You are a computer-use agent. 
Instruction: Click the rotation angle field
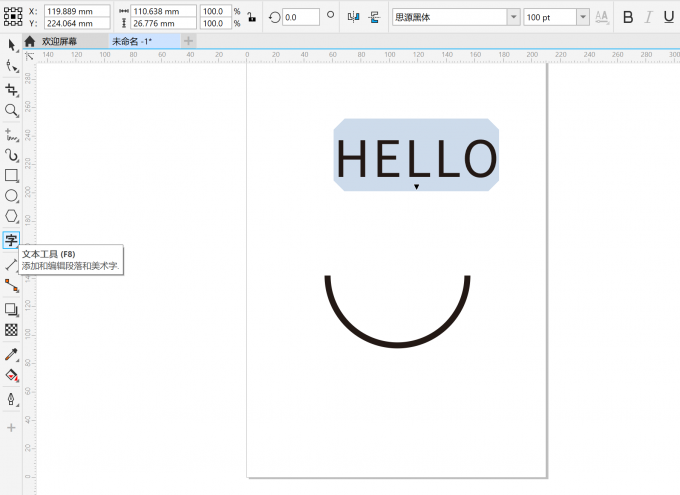[x=301, y=17]
